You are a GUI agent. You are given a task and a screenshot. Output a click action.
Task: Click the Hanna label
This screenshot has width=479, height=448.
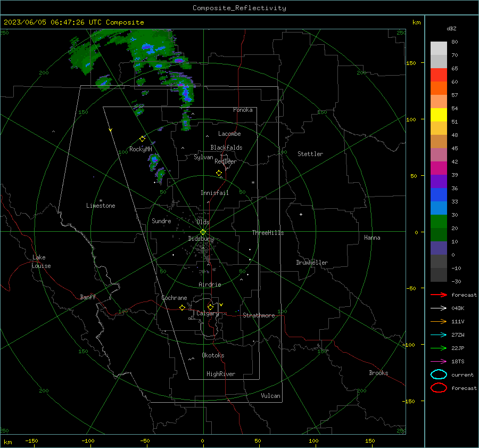click(372, 238)
